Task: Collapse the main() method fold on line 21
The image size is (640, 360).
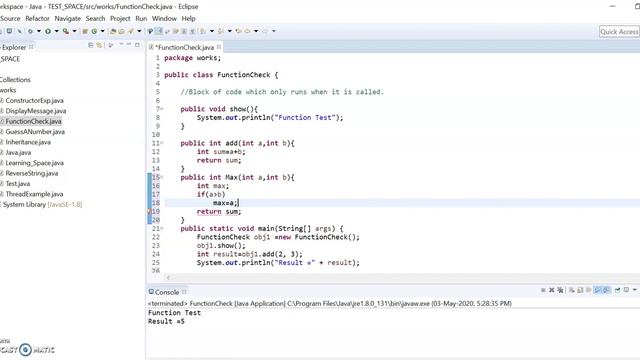Action: pyautogui.click(x=162, y=228)
